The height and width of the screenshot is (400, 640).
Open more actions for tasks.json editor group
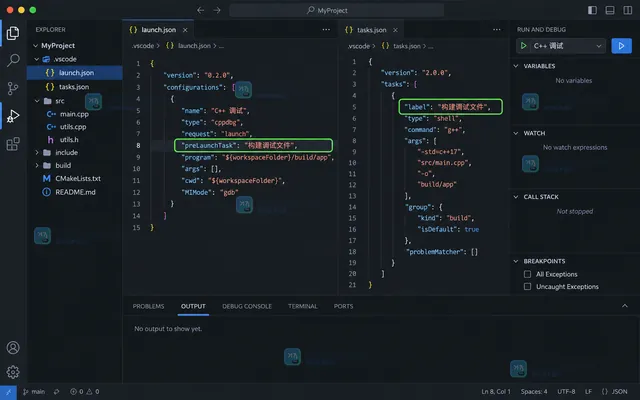[497, 29]
